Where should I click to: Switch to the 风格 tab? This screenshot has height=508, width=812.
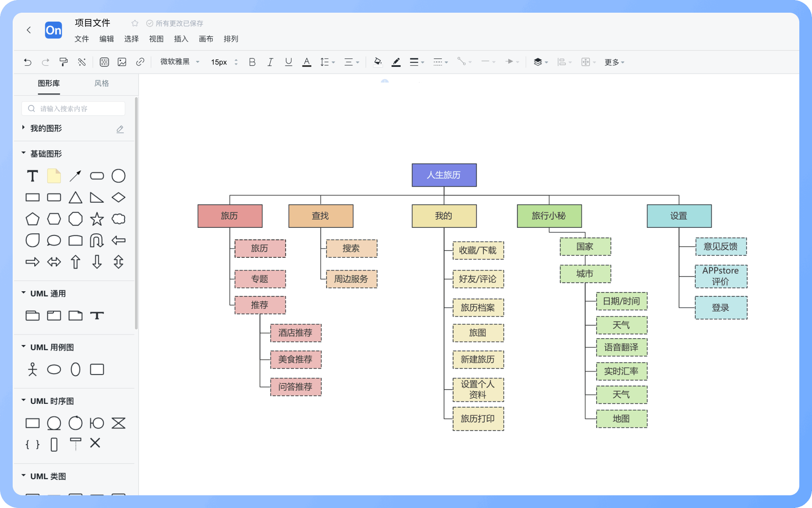coord(101,83)
